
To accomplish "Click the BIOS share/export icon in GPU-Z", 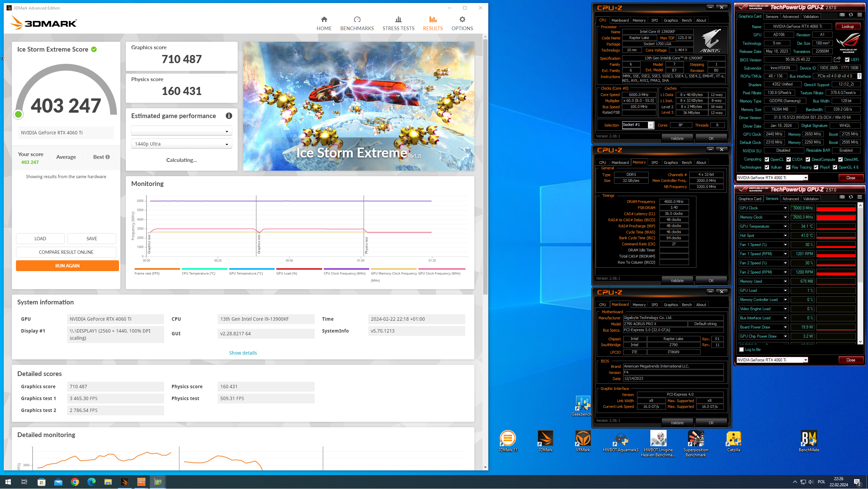I will [x=837, y=59].
